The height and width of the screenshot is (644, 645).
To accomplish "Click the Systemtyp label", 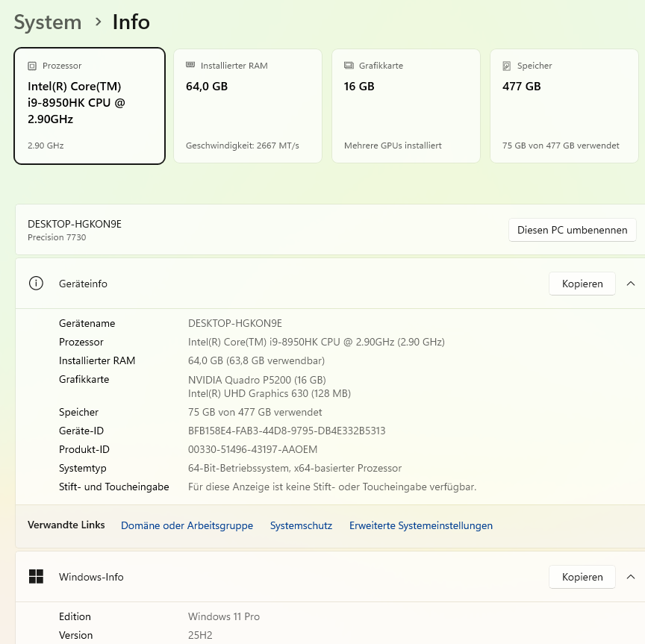I will pyautogui.click(x=83, y=468).
